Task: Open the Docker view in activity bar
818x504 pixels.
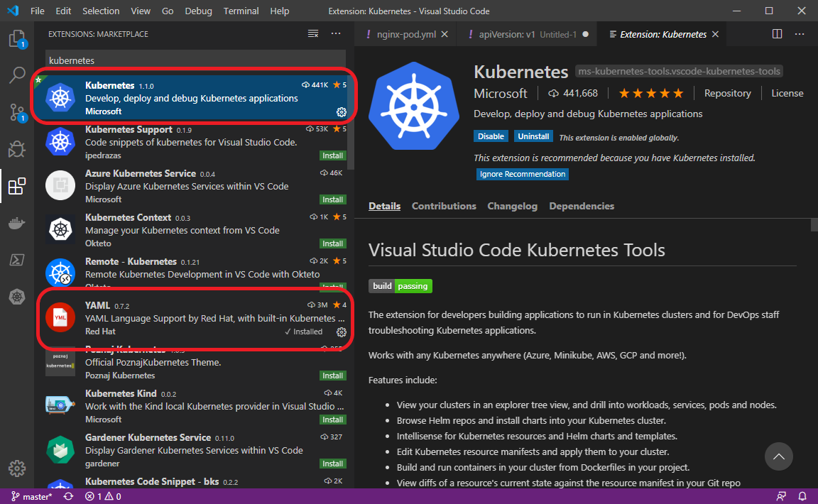Action: point(17,224)
